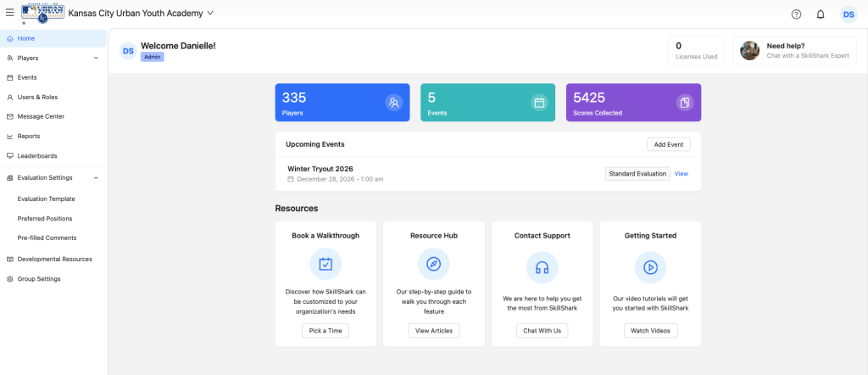Open the help question mark icon

[x=796, y=14]
